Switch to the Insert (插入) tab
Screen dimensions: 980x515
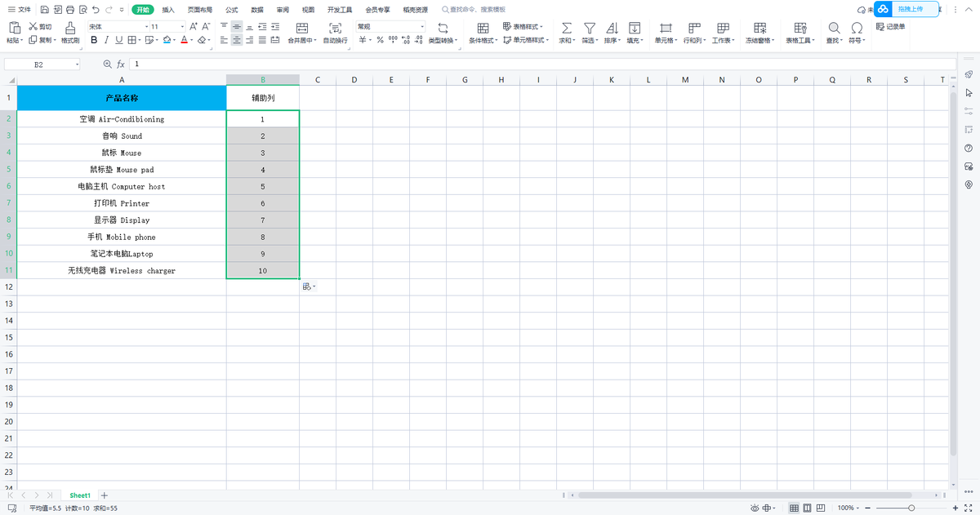168,10
